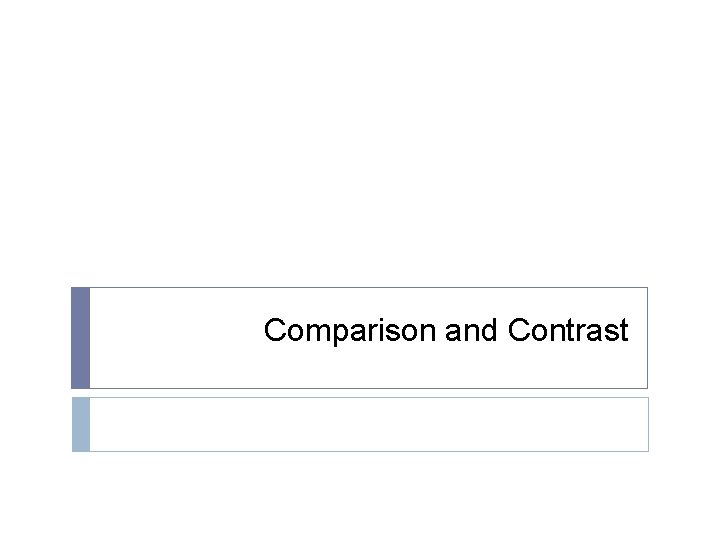Click the blank area below the subtitle box
This screenshot has width=720, height=540.
coord(360,495)
